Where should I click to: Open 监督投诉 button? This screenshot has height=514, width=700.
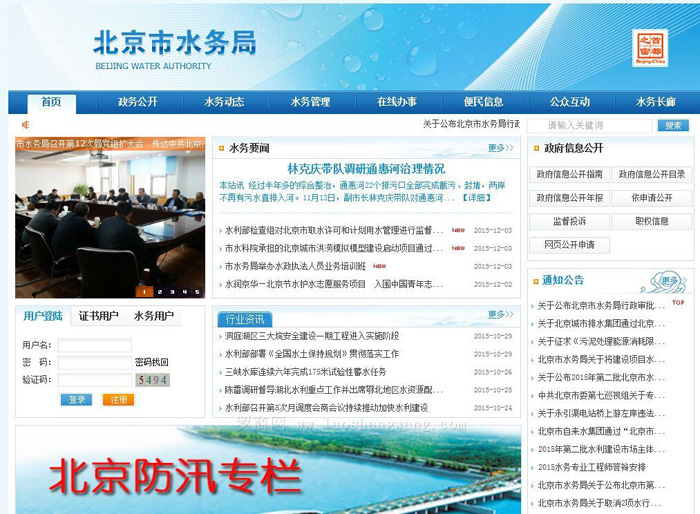tap(569, 221)
